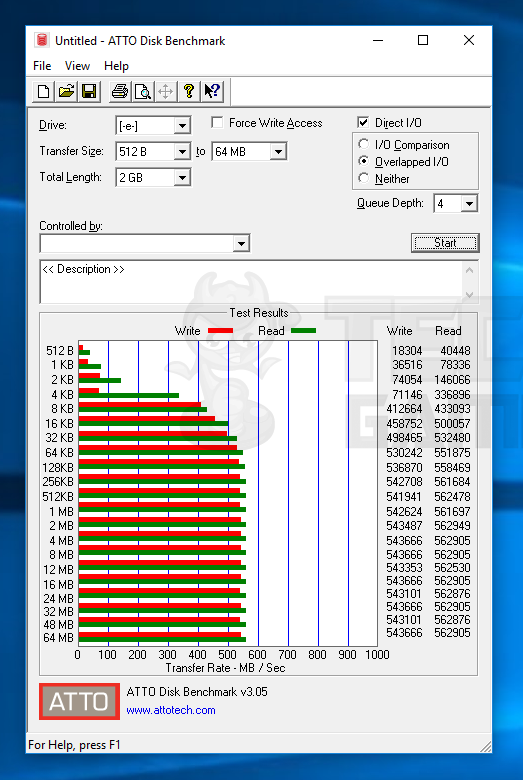523x780 pixels.
Task: Click the yellow question mark About icon
Action: (x=189, y=92)
